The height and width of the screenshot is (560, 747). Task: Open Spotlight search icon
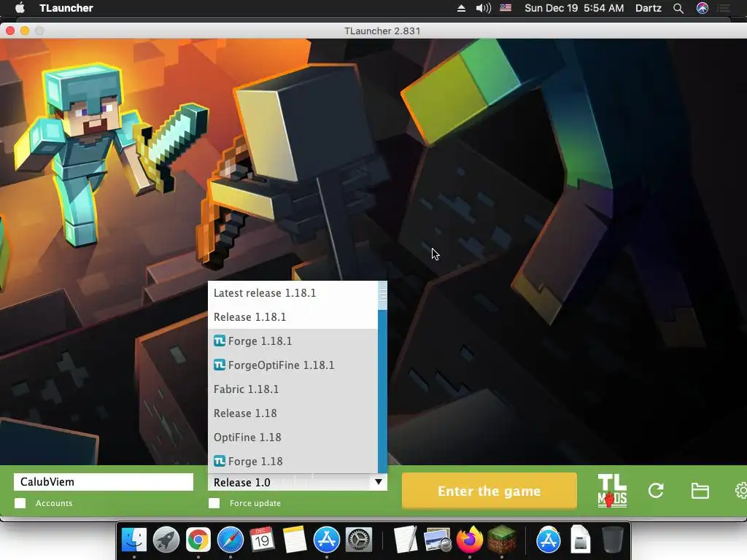click(678, 8)
